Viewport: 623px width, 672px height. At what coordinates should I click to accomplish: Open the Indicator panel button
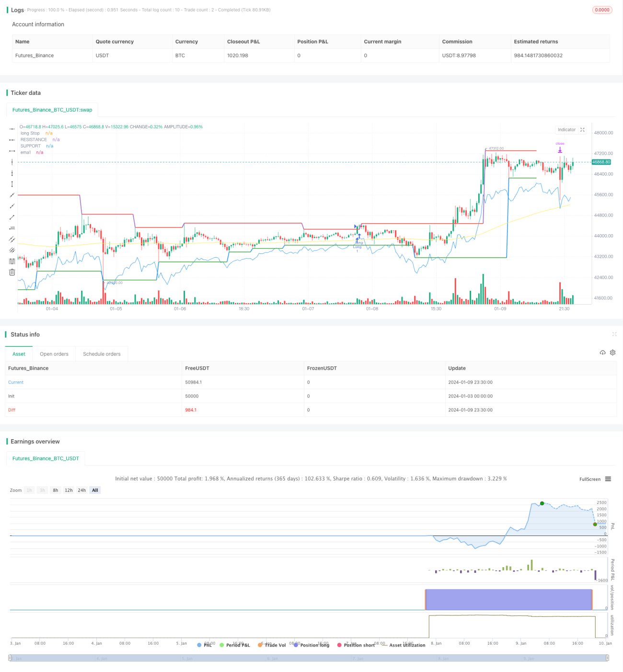point(566,130)
